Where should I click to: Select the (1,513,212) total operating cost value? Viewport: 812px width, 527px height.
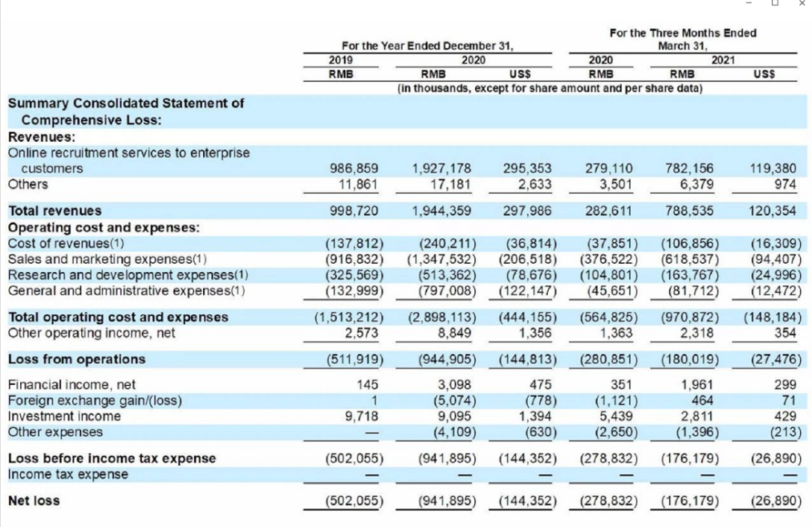point(349,317)
